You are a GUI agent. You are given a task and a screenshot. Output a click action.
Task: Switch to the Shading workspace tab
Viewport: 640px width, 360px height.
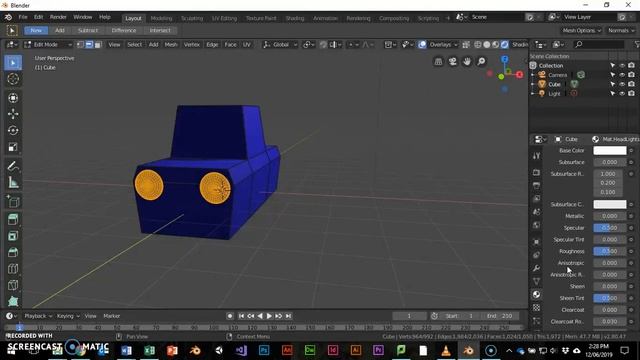[295, 18]
